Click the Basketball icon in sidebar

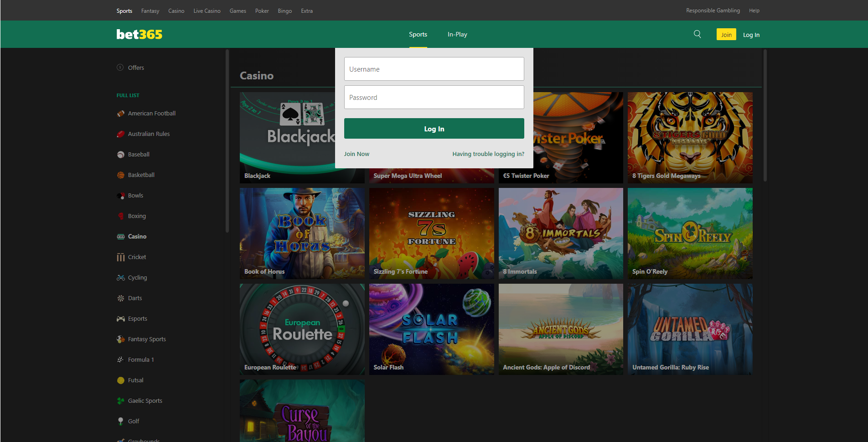[120, 175]
